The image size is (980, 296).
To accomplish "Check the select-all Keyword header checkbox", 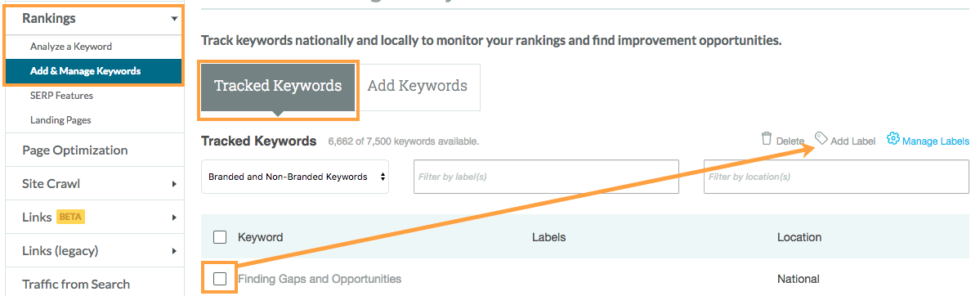I will pos(219,237).
